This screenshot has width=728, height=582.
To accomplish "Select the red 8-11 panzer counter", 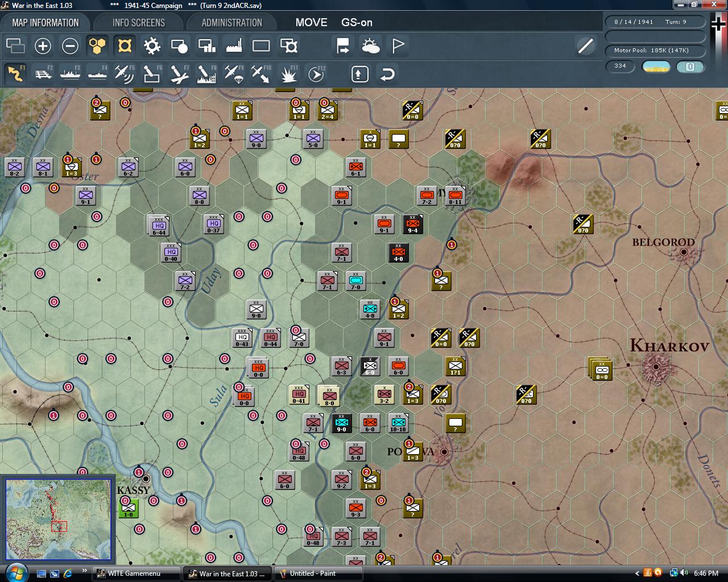I will (455, 196).
